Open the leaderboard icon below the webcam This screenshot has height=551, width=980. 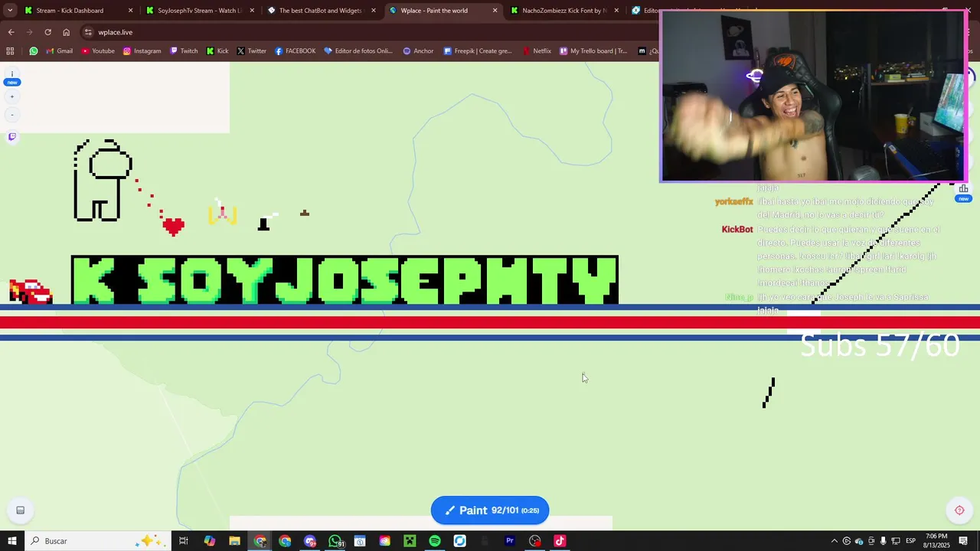click(963, 189)
